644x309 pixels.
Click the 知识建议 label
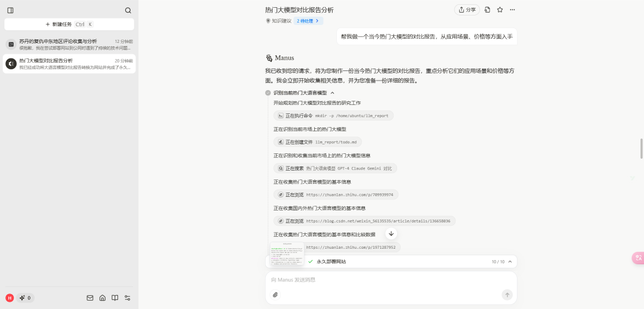(x=281, y=20)
